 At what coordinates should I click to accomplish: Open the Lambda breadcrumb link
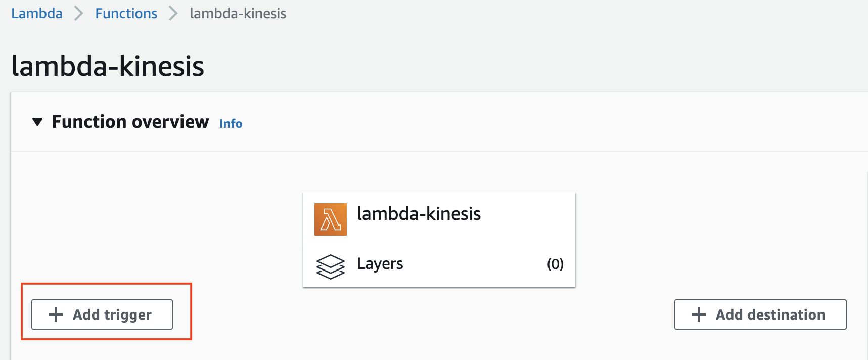[x=37, y=13]
